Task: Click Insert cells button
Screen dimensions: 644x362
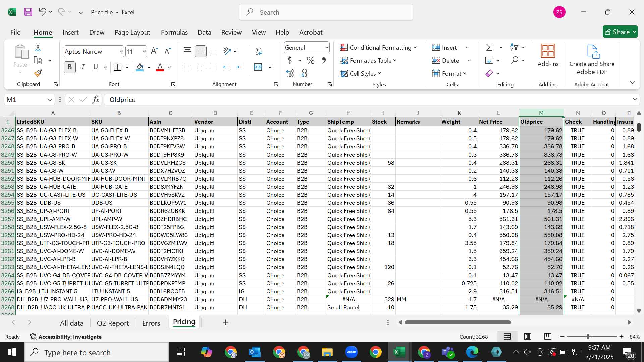Action: (444, 48)
